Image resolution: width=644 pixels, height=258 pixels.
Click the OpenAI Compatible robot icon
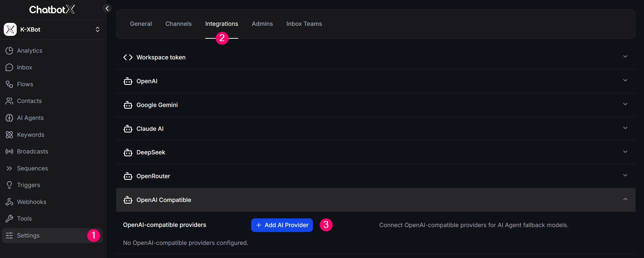coord(128,200)
